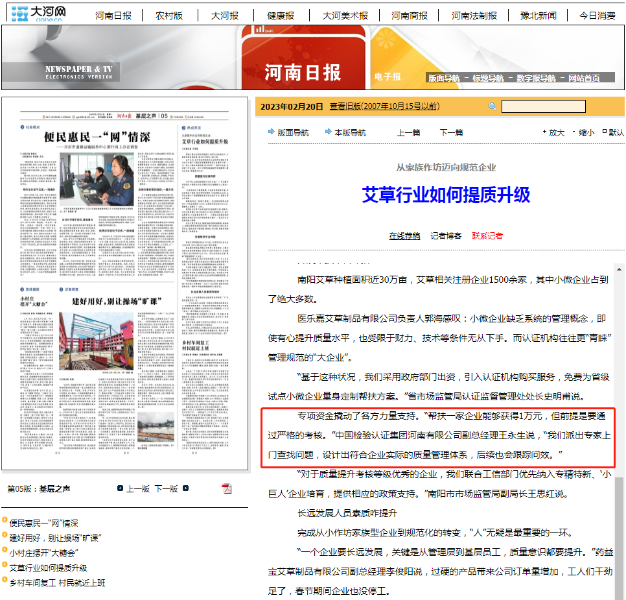Open the 本版导航 section navigation list

350,132
